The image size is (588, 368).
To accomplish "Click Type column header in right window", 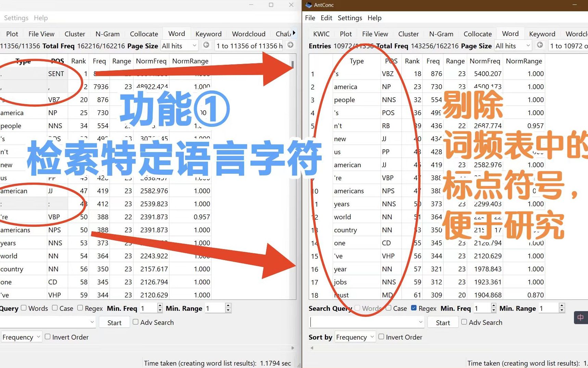I will point(357,61).
